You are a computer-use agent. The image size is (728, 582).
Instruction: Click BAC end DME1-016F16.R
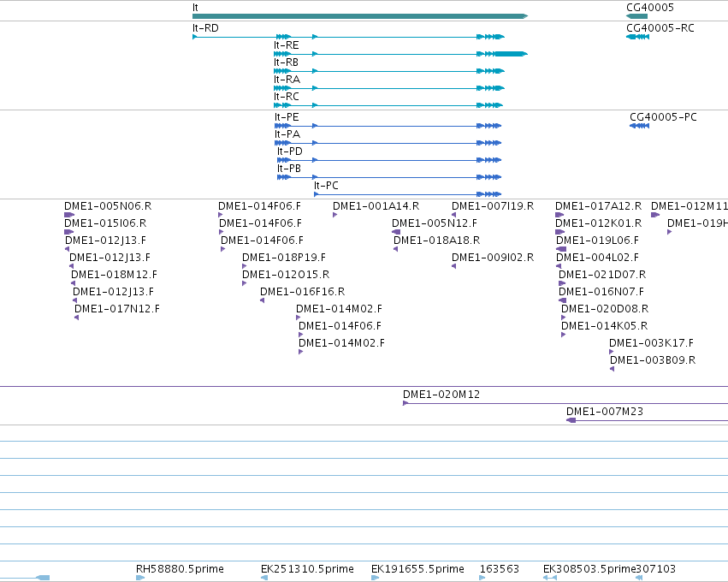point(302,292)
